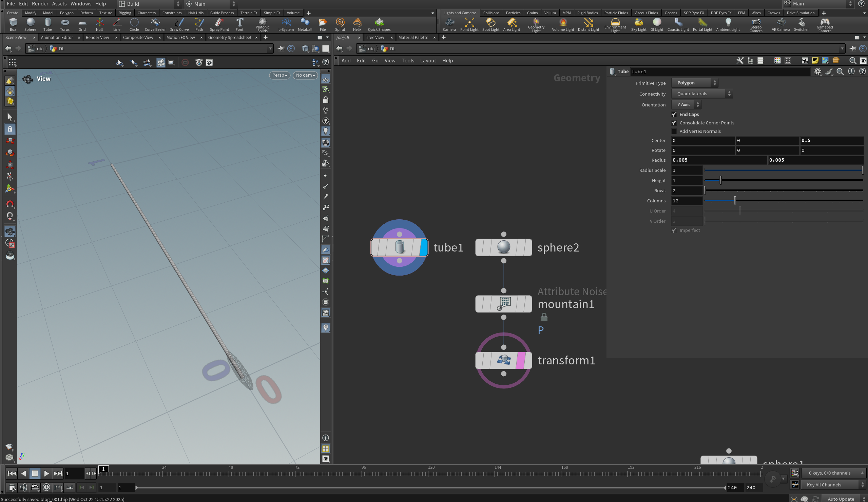Switch to the Geometry Spreadsheet tab

click(x=229, y=38)
